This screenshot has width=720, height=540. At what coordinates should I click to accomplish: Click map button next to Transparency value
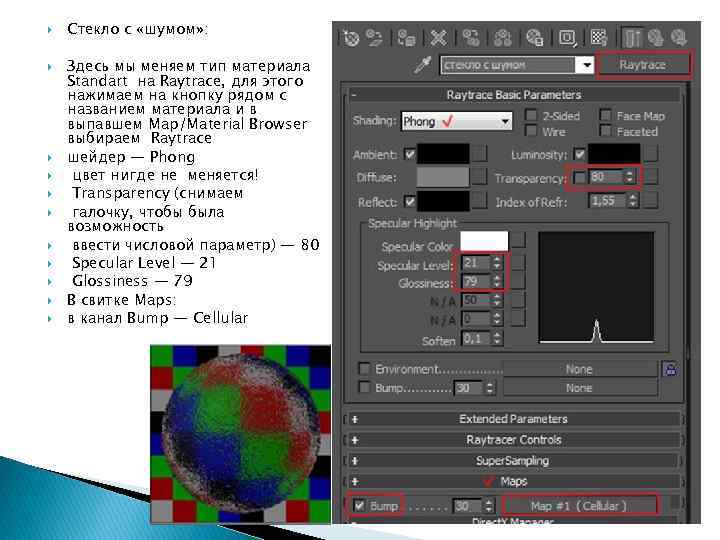651,177
